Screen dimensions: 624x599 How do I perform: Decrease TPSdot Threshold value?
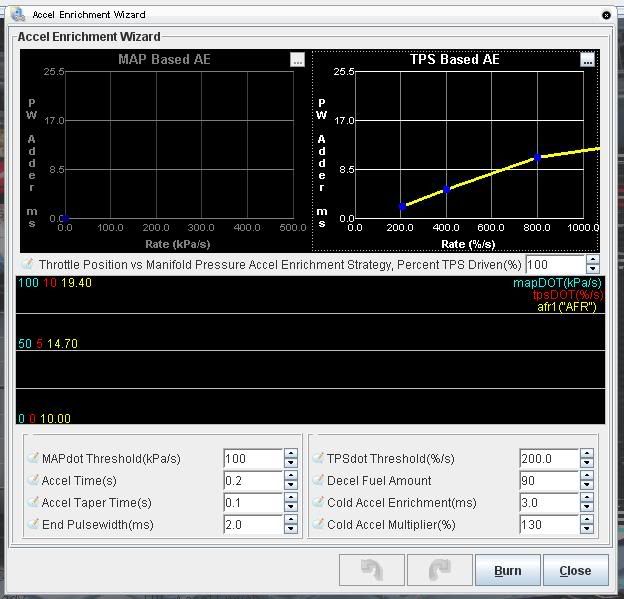587,463
